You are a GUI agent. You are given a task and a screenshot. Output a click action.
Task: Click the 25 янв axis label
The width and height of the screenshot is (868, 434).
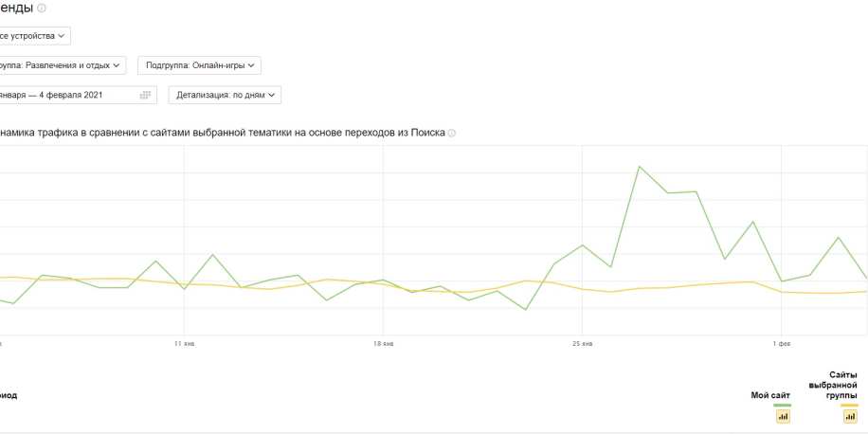pos(583,342)
